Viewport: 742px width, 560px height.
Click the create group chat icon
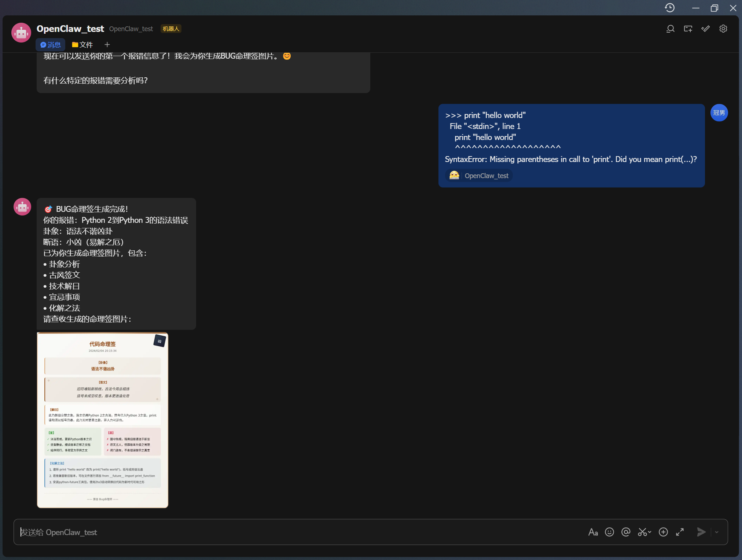(688, 29)
